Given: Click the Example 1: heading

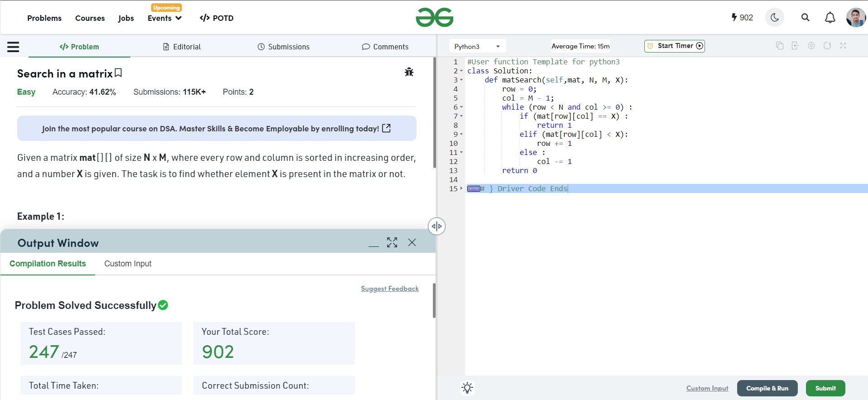Looking at the screenshot, I should tap(41, 217).
